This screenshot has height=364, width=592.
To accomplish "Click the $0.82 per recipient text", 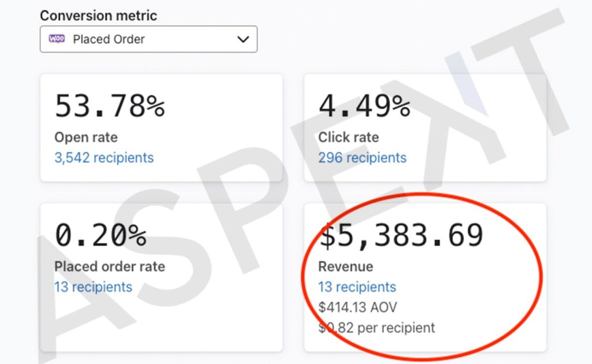I will click(376, 328).
